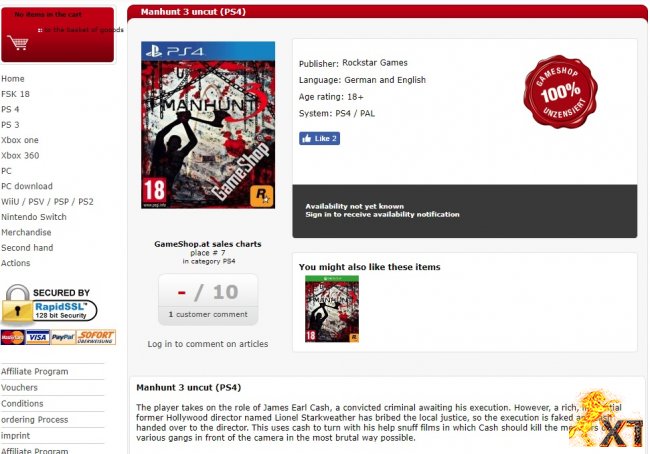Click the 100% Unzensiert red seal
Screen dimensions: 650x454
click(x=560, y=92)
